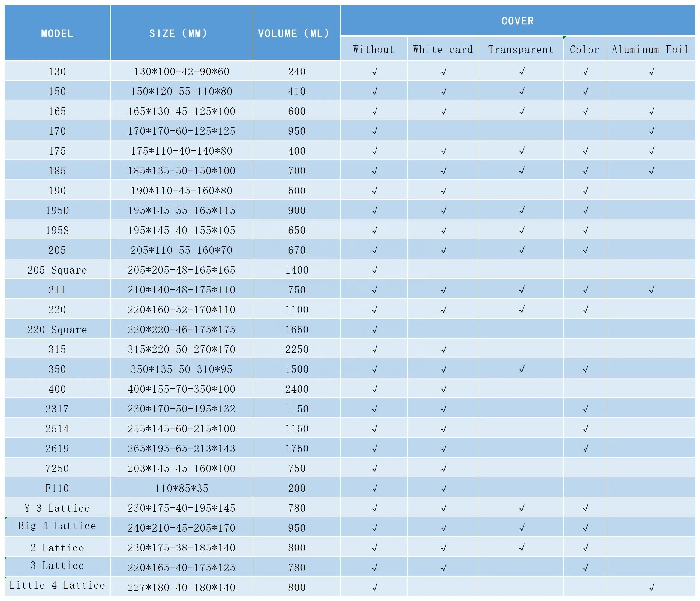Click the Aluminum Foil checkmark for model 170
This screenshot has height=601, width=700.
[651, 131]
